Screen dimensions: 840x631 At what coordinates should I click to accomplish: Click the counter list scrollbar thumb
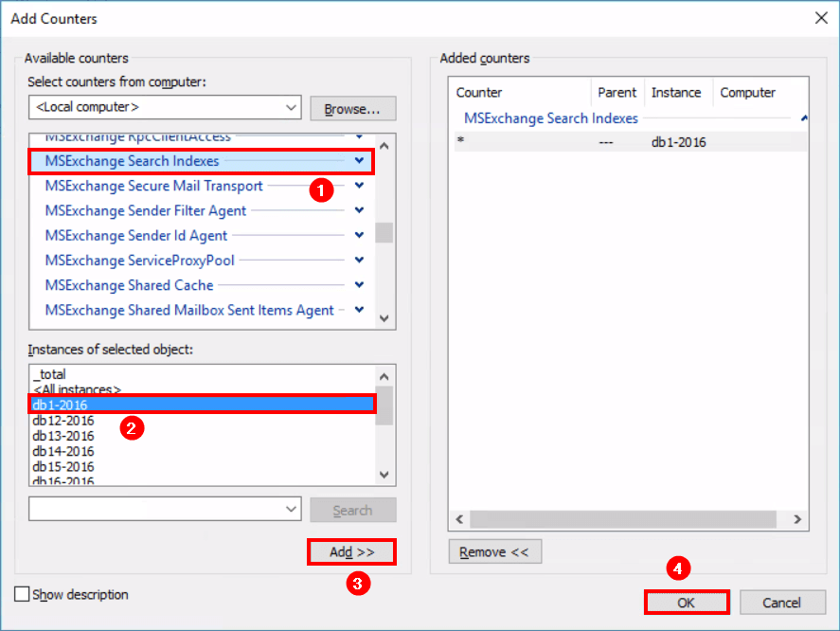(x=384, y=233)
